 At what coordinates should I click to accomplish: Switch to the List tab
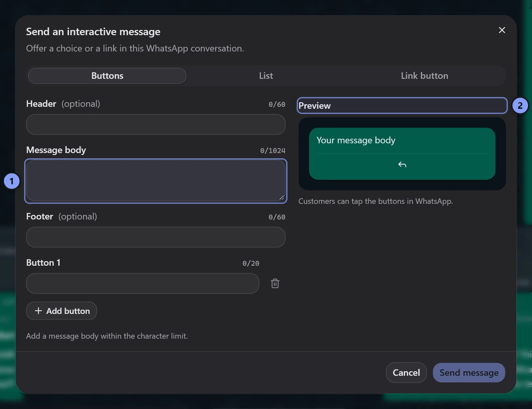tap(266, 76)
